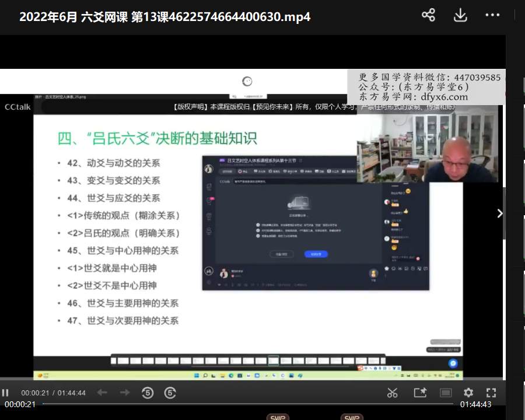Click the blue chat bubble icon
This screenshot has width=525, height=420.
(x=453, y=363)
